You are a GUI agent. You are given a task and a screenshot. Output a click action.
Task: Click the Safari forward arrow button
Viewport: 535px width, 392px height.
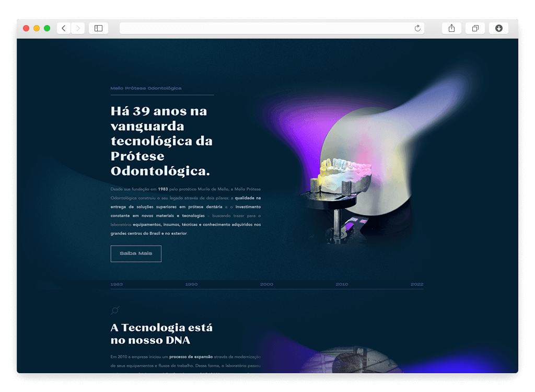78,28
